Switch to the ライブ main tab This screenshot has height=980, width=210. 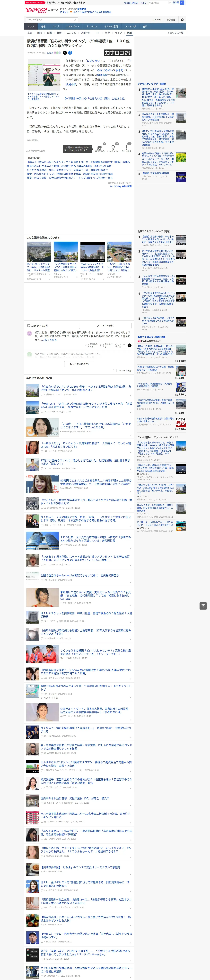(56, 27)
